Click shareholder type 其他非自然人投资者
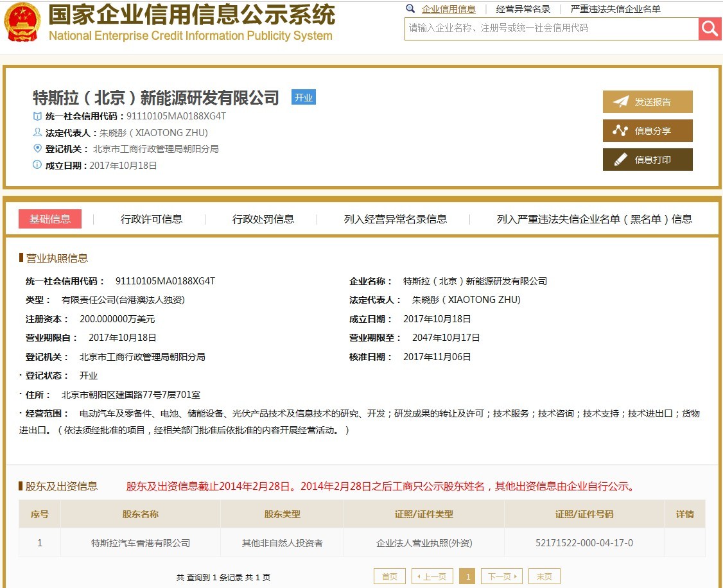The image size is (723, 588). [x=282, y=543]
